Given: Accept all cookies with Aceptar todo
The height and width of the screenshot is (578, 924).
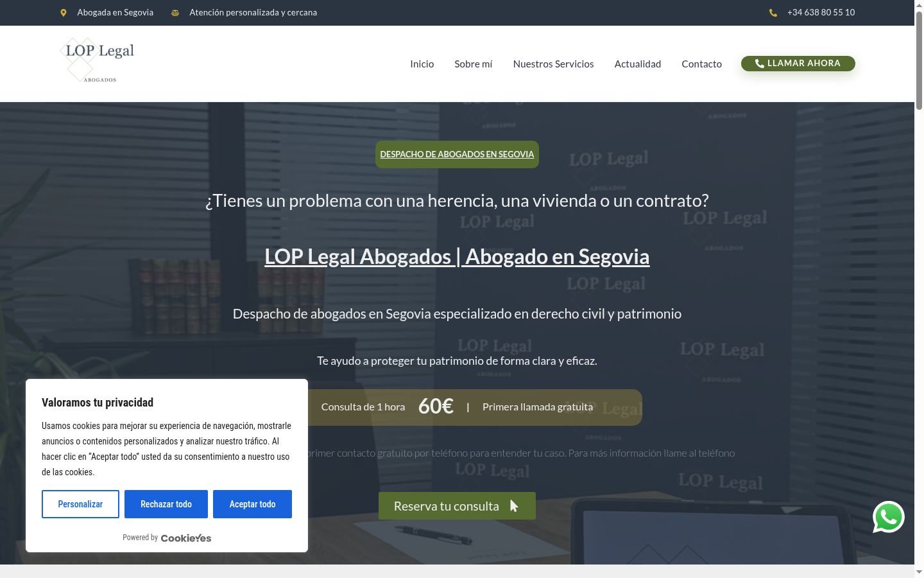Looking at the screenshot, I should point(252,504).
